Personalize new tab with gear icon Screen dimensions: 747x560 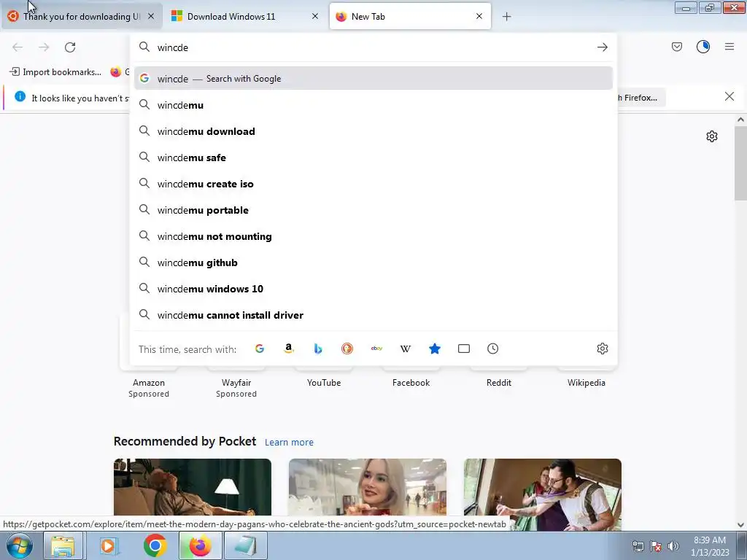click(712, 136)
